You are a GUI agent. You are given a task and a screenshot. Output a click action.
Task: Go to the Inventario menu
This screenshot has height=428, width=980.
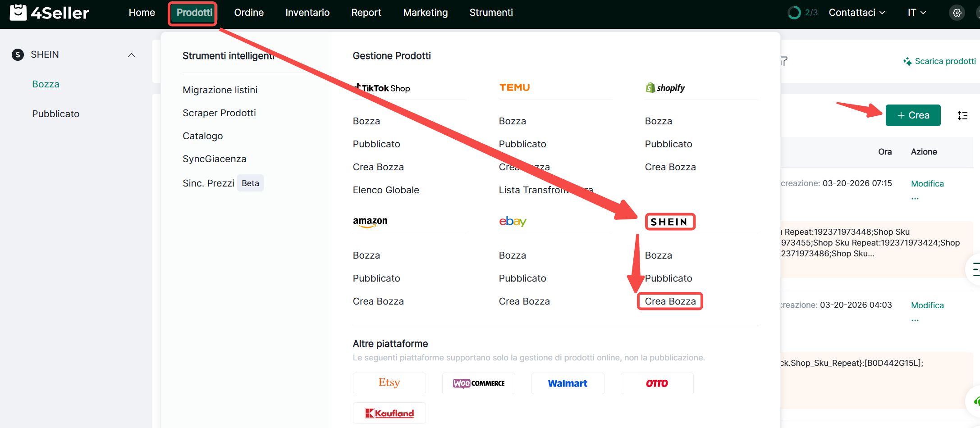coord(307,13)
